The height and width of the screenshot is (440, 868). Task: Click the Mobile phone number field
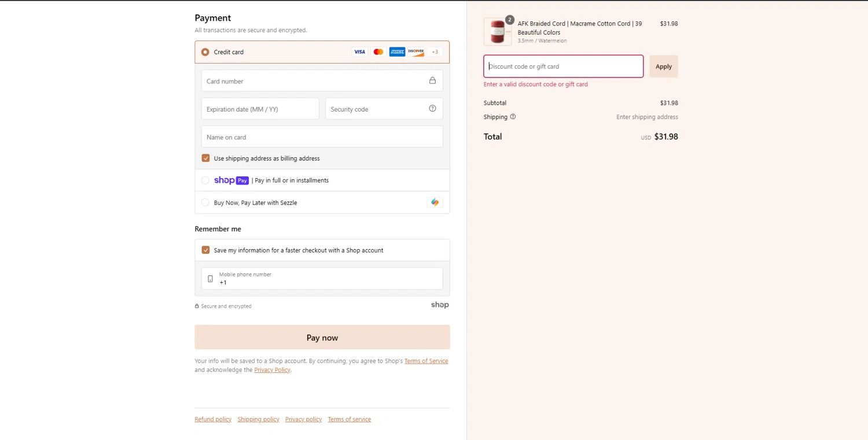tap(322, 279)
